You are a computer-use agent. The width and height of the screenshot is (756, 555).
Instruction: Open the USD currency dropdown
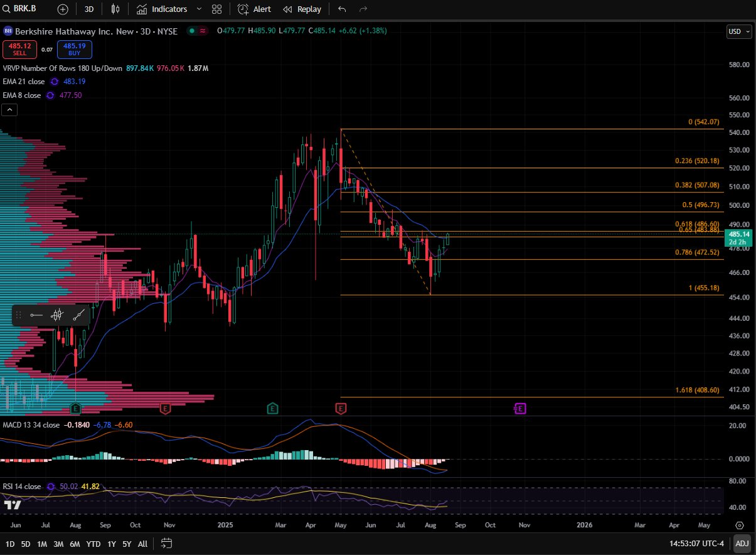[738, 32]
